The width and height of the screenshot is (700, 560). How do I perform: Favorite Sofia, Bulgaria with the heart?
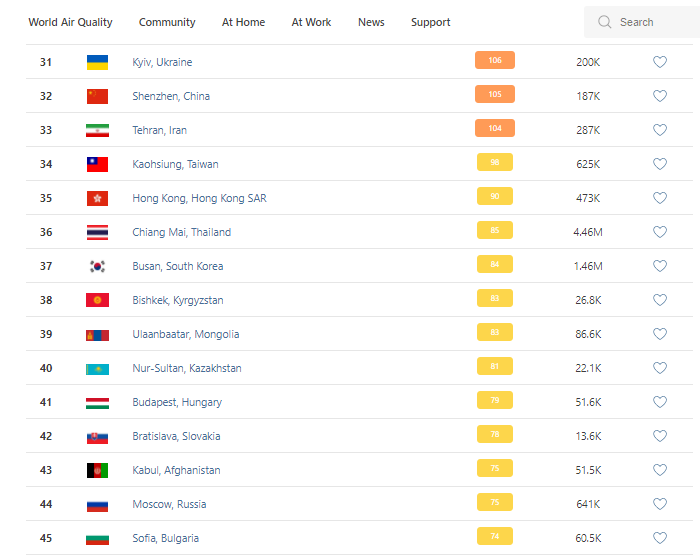(x=660, y=538)
